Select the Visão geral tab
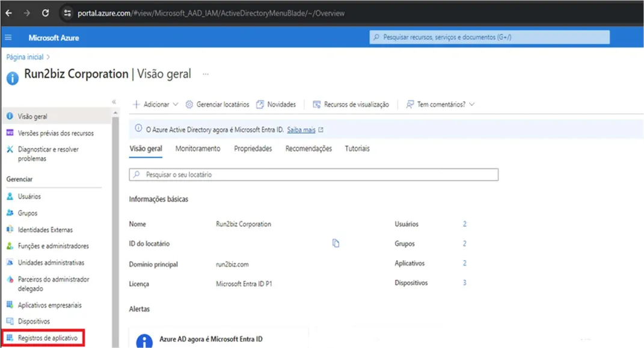 (x=146, y=149)
